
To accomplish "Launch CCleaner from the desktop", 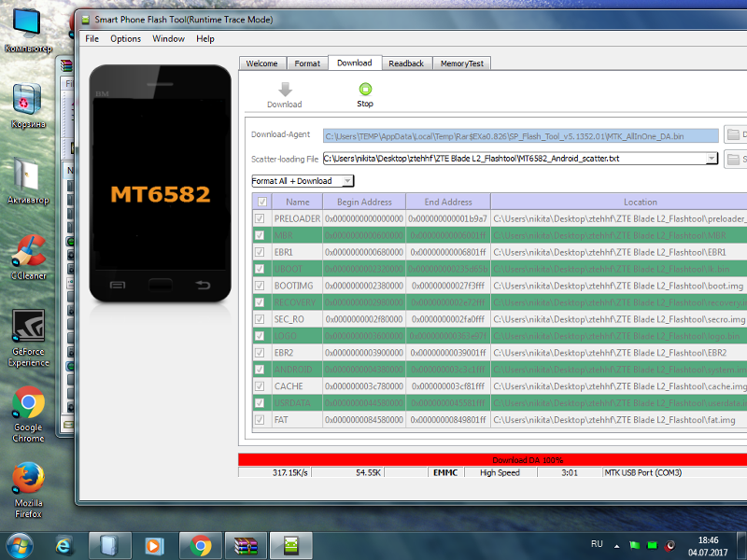I will (x=28, y=258).
